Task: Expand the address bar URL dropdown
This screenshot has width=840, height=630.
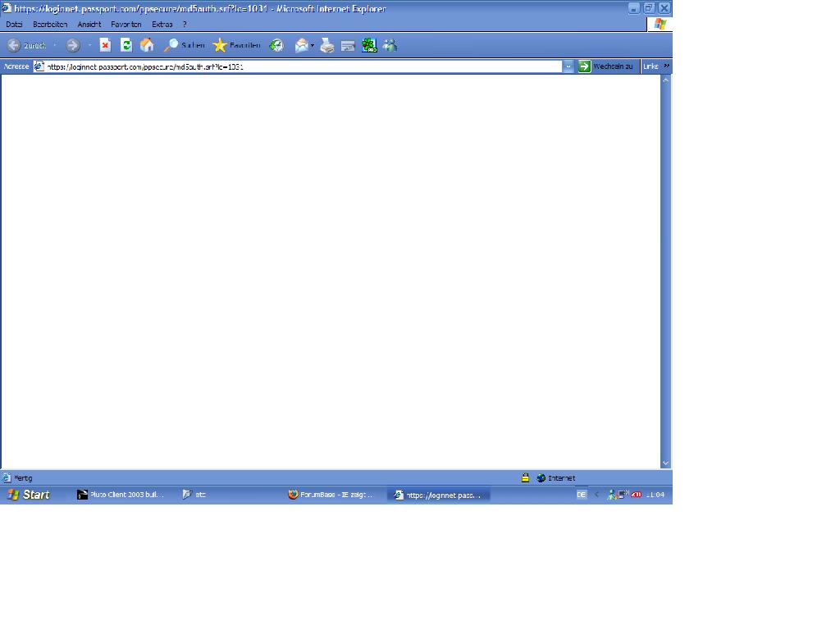Action: (x=568, y=66)
